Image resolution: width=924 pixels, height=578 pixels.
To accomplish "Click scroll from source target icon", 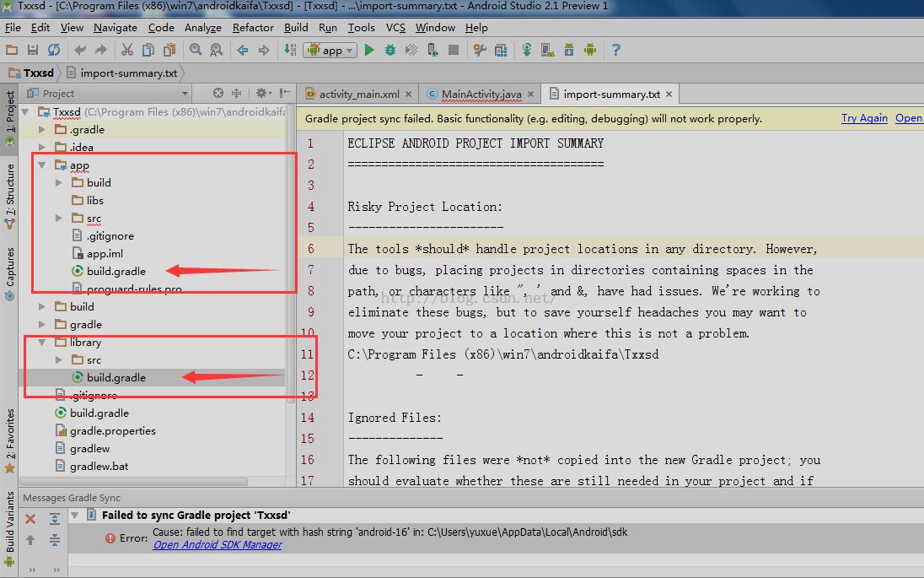I will click(218, 93).
